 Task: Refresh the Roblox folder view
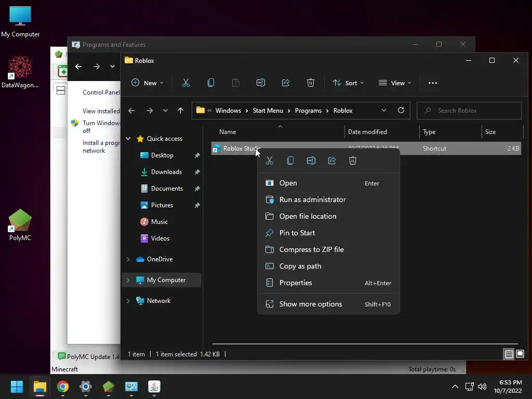click(401, 110)
